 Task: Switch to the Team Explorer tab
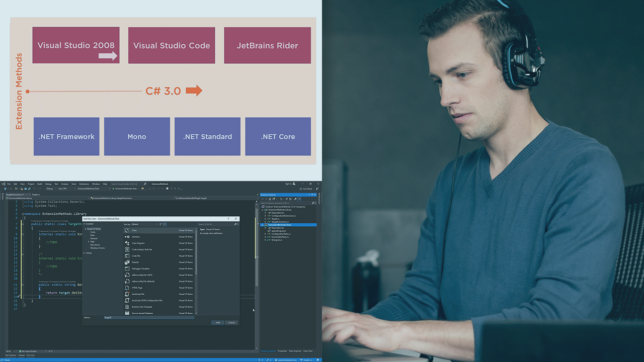coord(295,351)
